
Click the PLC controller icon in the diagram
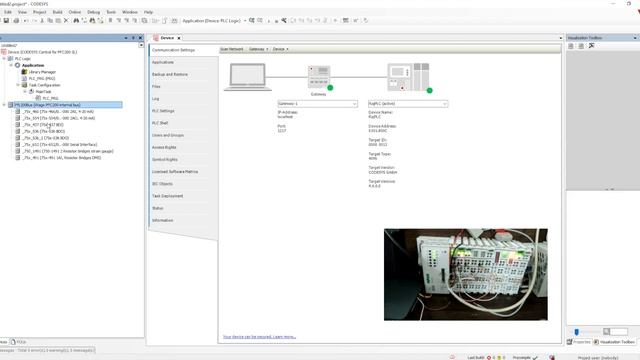pos(408,77)
